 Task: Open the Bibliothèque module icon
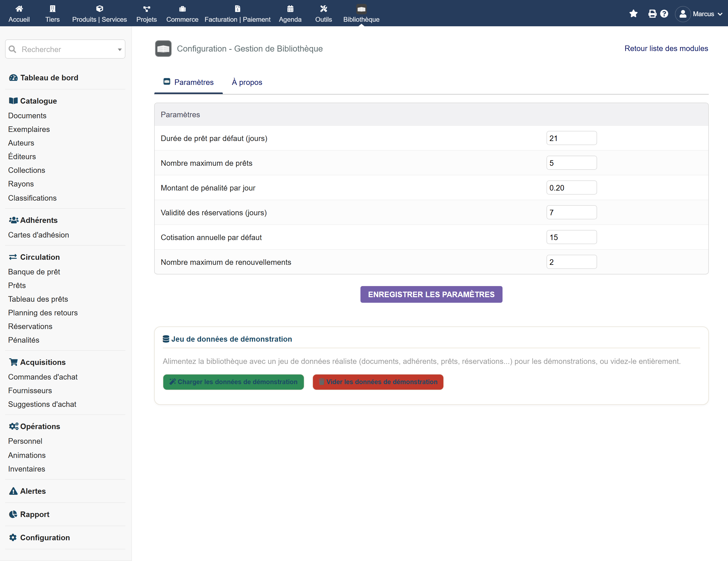[x=361, y=9]
